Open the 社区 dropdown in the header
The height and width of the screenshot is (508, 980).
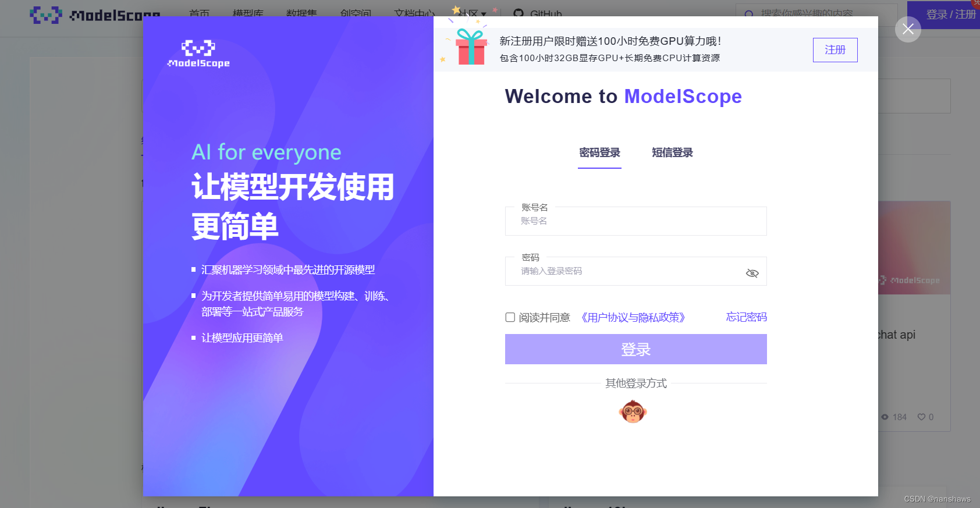(x=472, y=13)
